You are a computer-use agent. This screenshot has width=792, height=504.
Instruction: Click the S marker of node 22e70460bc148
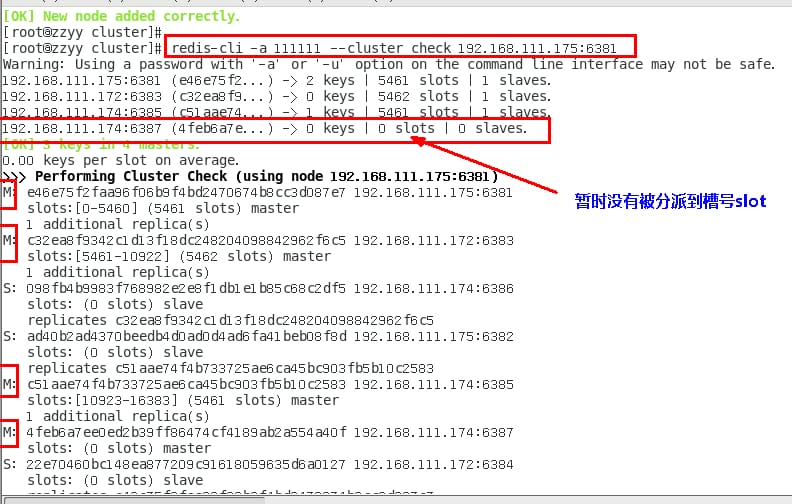pos(9,464)
